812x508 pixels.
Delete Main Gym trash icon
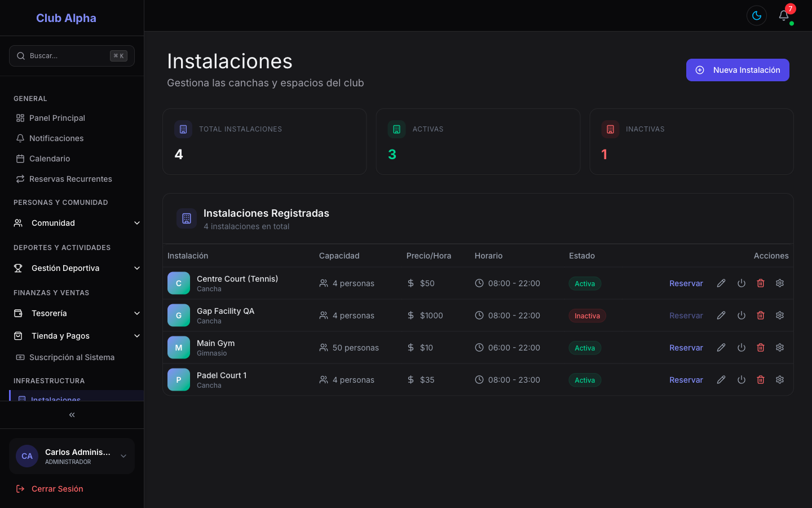pyautogui.click(x=761, y=348)
